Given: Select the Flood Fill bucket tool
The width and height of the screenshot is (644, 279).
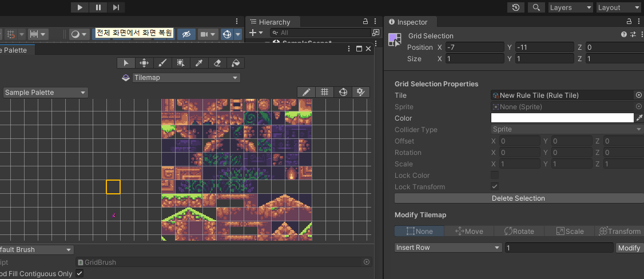Looking at the screenshot, I should coord(235,63).
